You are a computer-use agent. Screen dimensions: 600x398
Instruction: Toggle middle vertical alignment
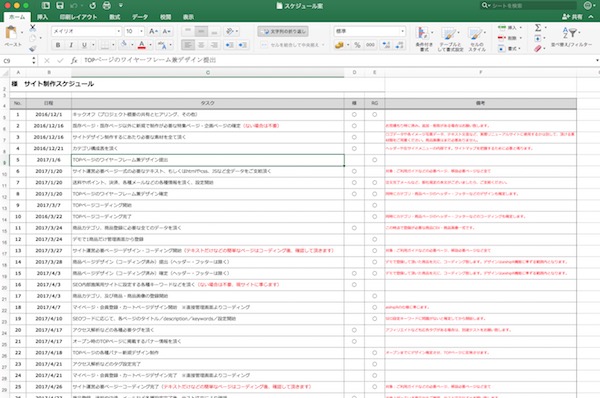pyautogui.click(x=201, y=31)
